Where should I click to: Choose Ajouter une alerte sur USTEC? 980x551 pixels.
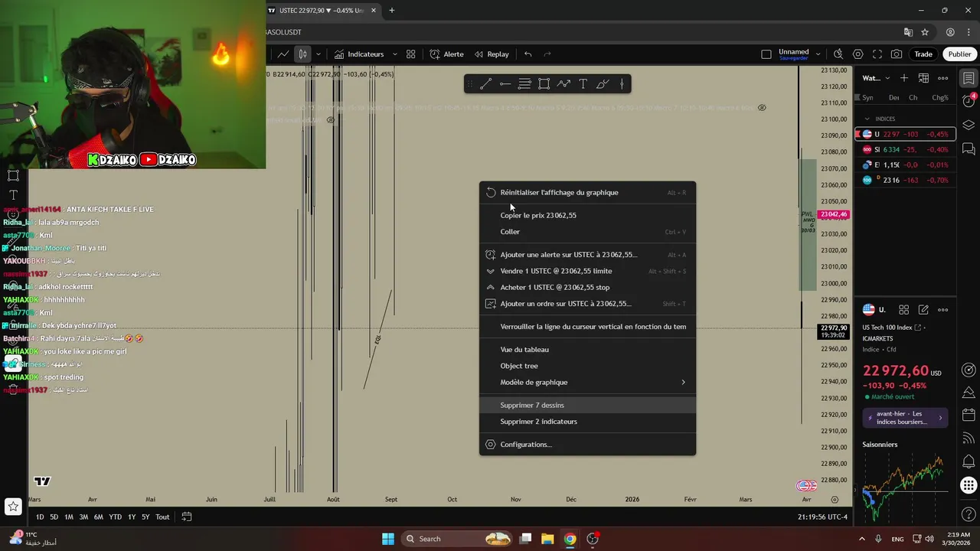pyautogui.click(x=587, y=254)
